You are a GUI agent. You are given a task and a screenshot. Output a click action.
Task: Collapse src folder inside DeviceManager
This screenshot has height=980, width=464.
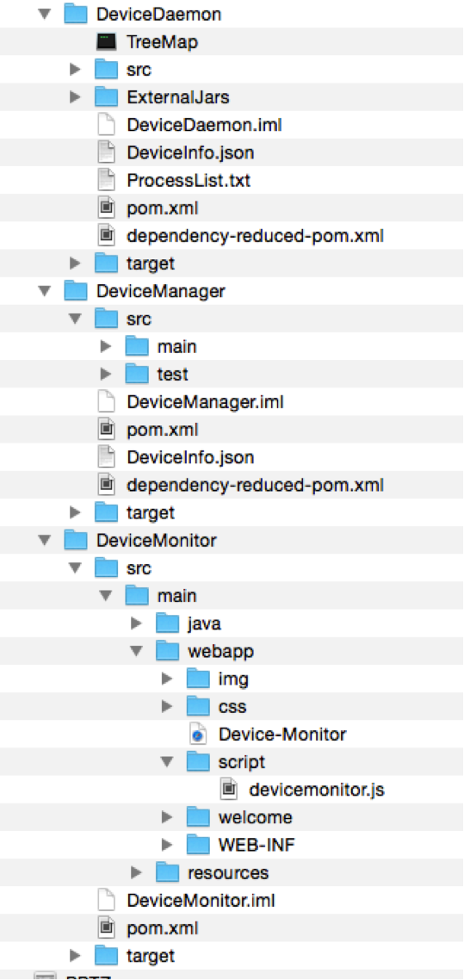coord(76,319)
